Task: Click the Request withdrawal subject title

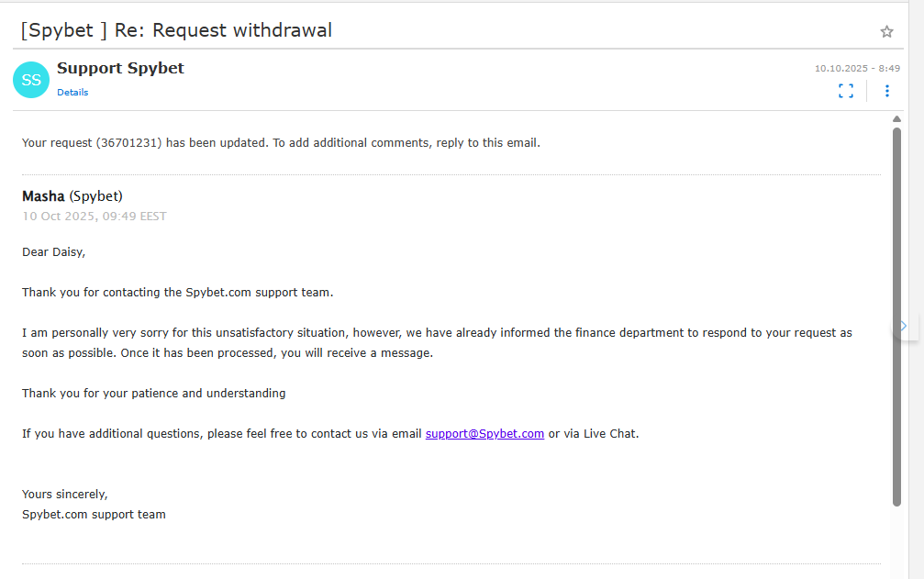Action: [176, 30]
